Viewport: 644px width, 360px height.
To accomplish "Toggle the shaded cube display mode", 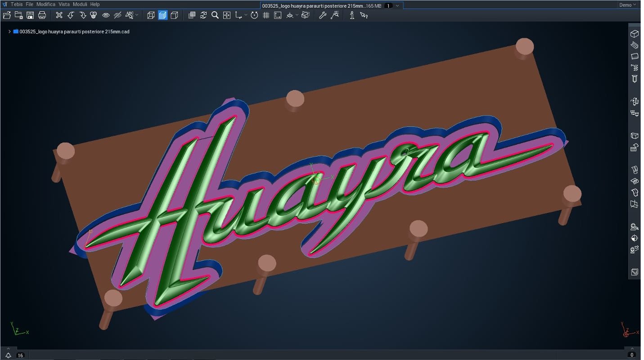I will 162,15.
